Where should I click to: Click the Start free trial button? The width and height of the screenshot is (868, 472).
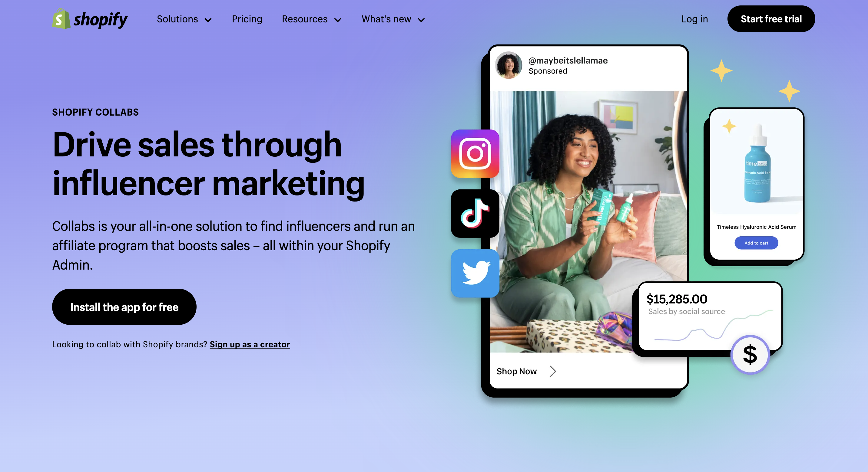coord(771,18)
